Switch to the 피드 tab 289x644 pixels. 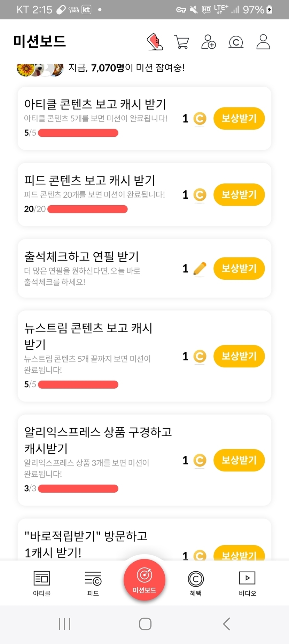pyautogui.click(x=93, y=583)
